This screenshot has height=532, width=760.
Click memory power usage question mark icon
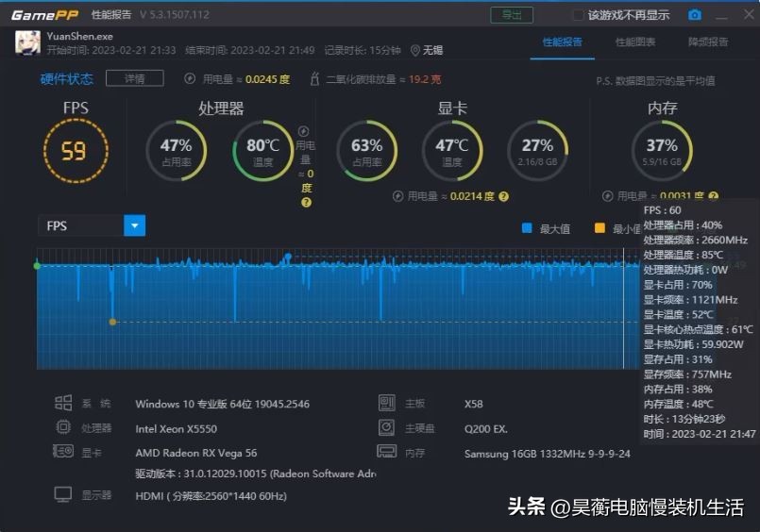pyautogui.click(x=713, y=196)
